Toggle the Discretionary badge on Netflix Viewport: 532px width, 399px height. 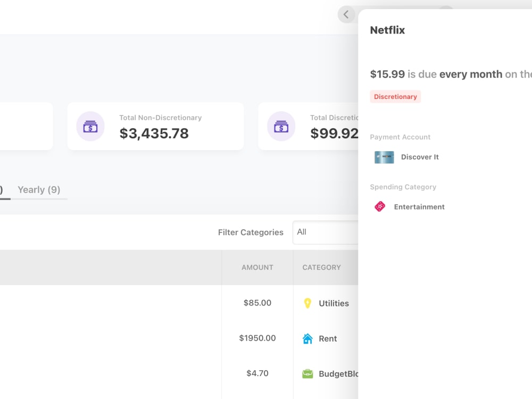[x=395, y=96]
